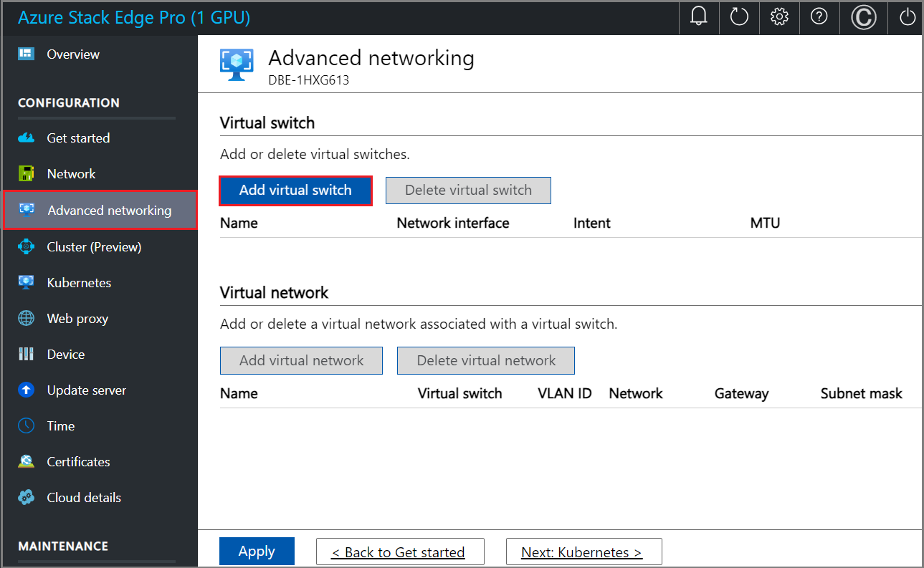Screen dimensions: 924x568
Task: Select the Kubernetes icon in the sidebar
Action: 28,282
